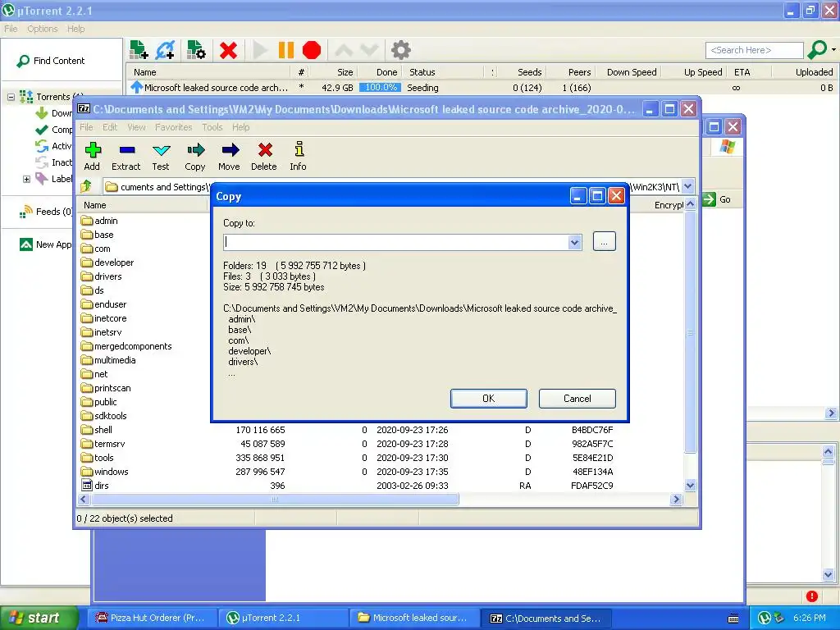Click the Copy to text field
840x630 pixels.
click(396, 242)
